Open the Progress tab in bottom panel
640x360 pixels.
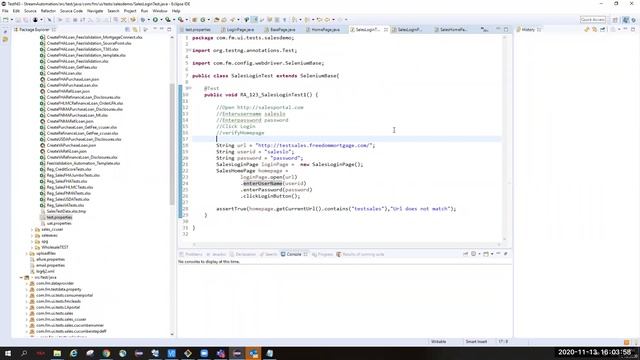coord(322,254)
